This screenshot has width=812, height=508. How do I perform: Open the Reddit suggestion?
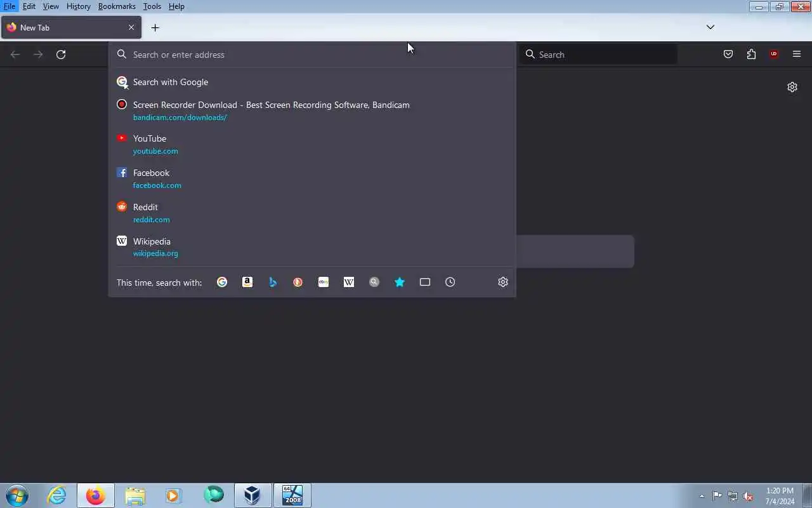pyautogui.click(x=312, y=213)
